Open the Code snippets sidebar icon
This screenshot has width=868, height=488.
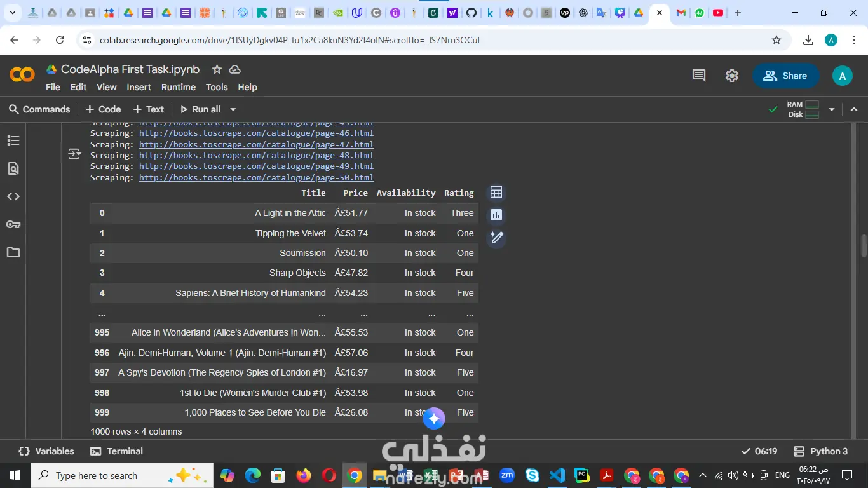[x=13, y=196]
